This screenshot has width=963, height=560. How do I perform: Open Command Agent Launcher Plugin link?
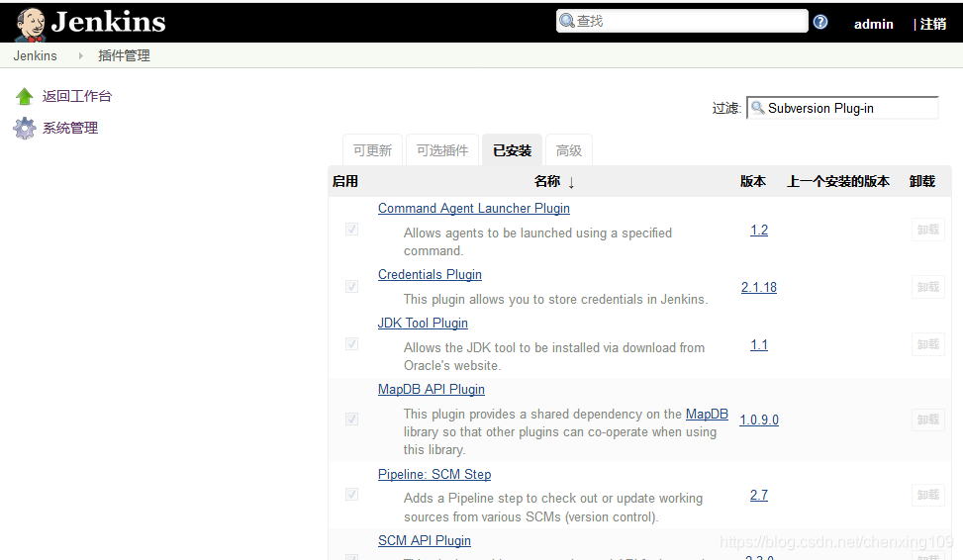[x=473, y=208]
